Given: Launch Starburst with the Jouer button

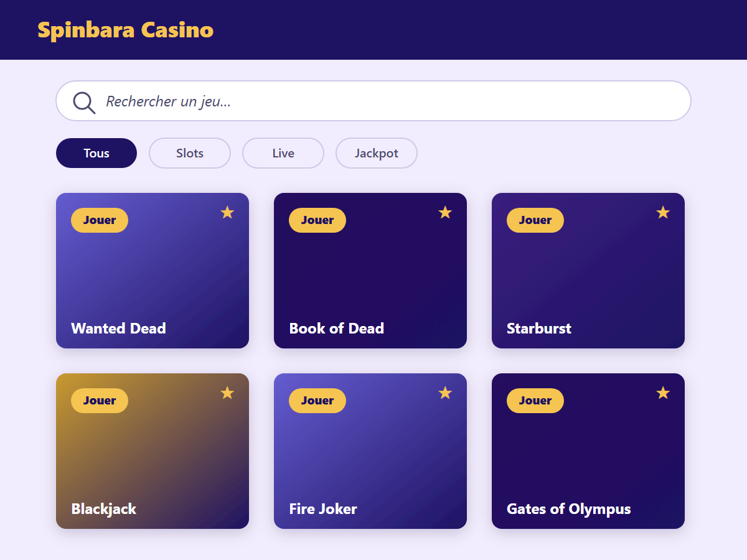Looking at the screenshot, I should [535, 220].
